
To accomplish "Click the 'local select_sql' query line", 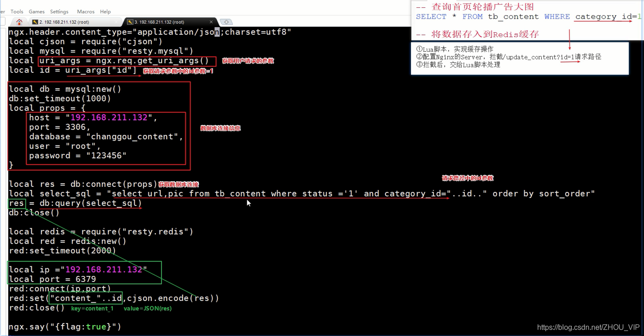I will (302, 194).
